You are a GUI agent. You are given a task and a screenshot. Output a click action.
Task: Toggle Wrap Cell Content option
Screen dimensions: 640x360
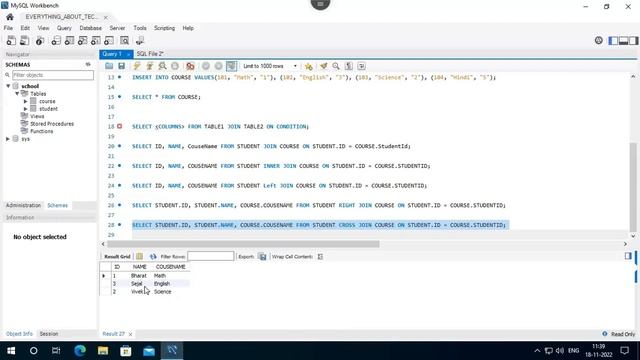pyautogui.click(x=320, y=257)
